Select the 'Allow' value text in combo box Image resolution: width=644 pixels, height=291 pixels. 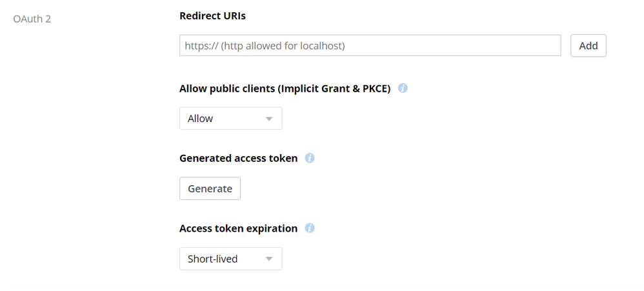click(x=200, y=119)
